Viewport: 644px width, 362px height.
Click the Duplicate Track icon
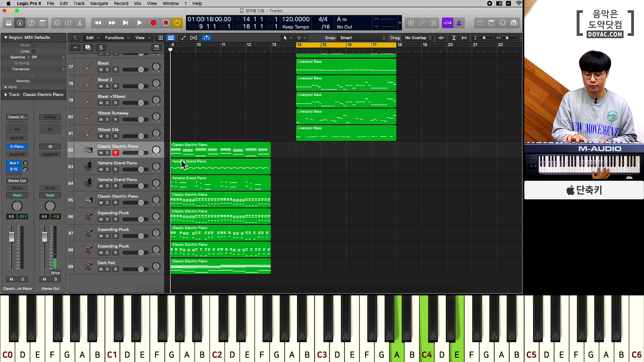pos(88,48)
